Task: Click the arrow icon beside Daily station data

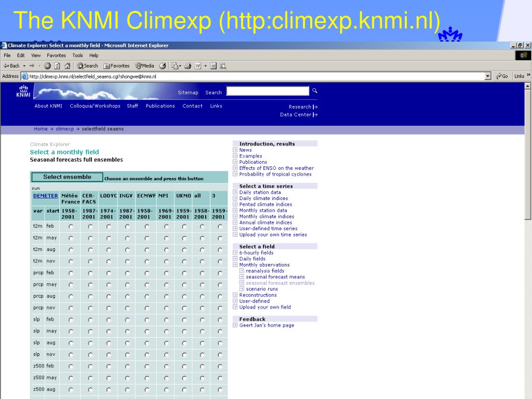Action: click(x=235, y=192)
